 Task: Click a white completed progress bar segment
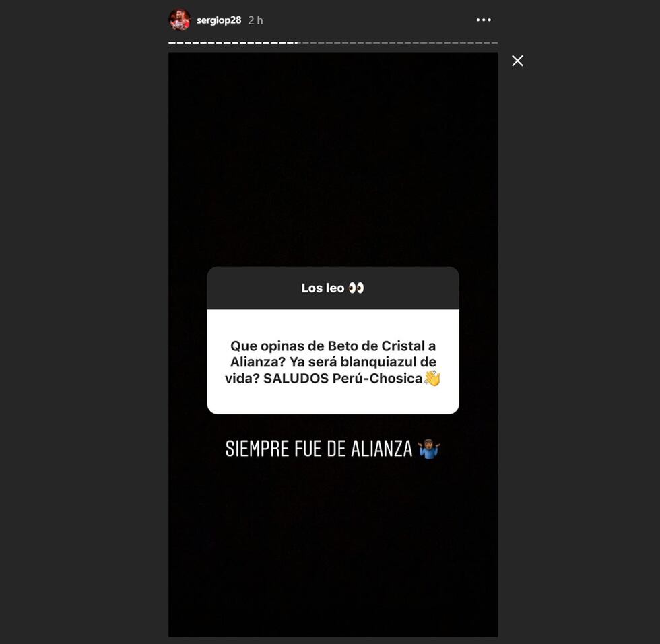point(180,43)
